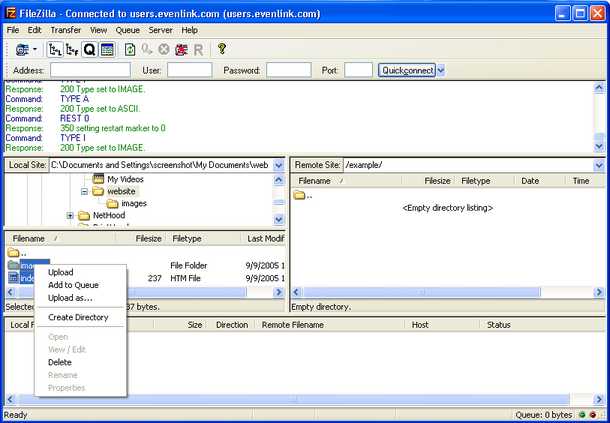Click the HTM file icon in local list
This screenshot has height=423, width=610.
coord(13,278)
